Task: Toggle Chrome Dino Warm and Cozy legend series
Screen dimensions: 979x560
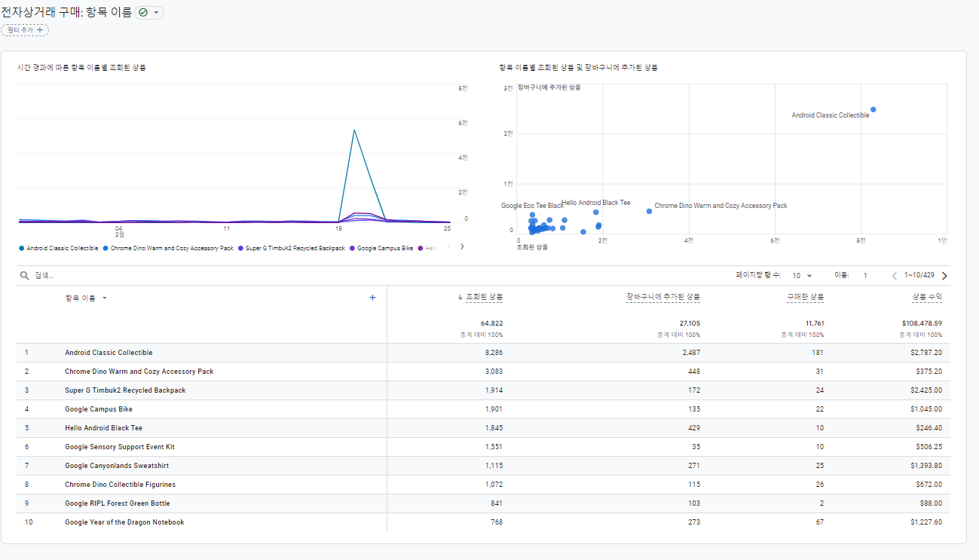Action: point(168,248)
